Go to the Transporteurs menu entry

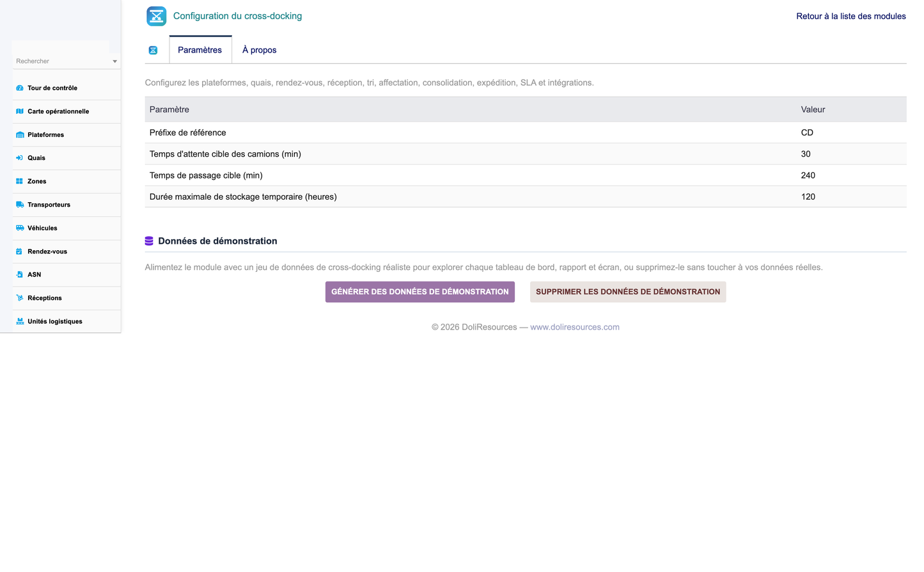pos(49,205)
